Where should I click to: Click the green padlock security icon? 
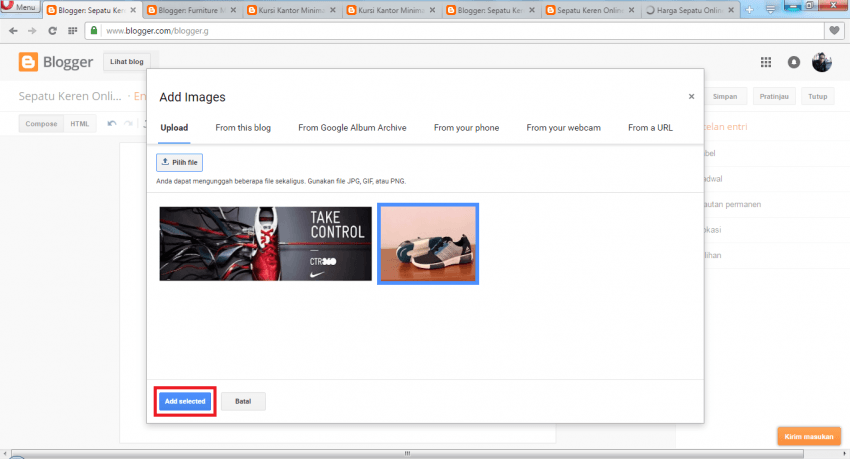tap(94, 30)
